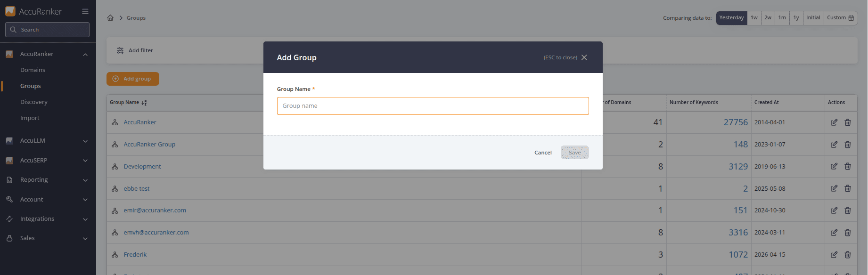
Task: Click keyword count 3316
Action: coord(738,233)
